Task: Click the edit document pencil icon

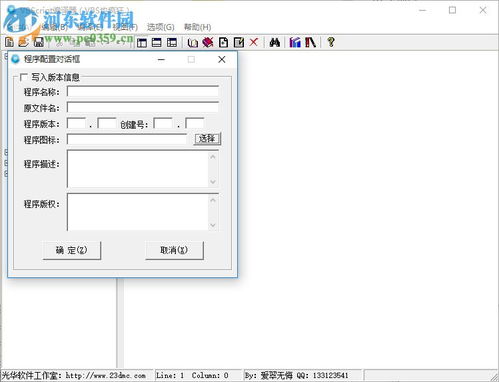Action: (239, 42)
